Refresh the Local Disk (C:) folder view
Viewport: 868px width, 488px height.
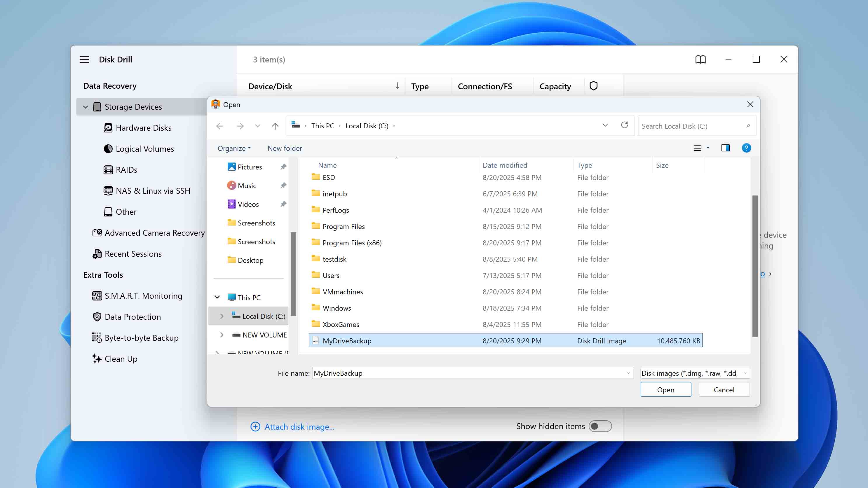point(625,125)
